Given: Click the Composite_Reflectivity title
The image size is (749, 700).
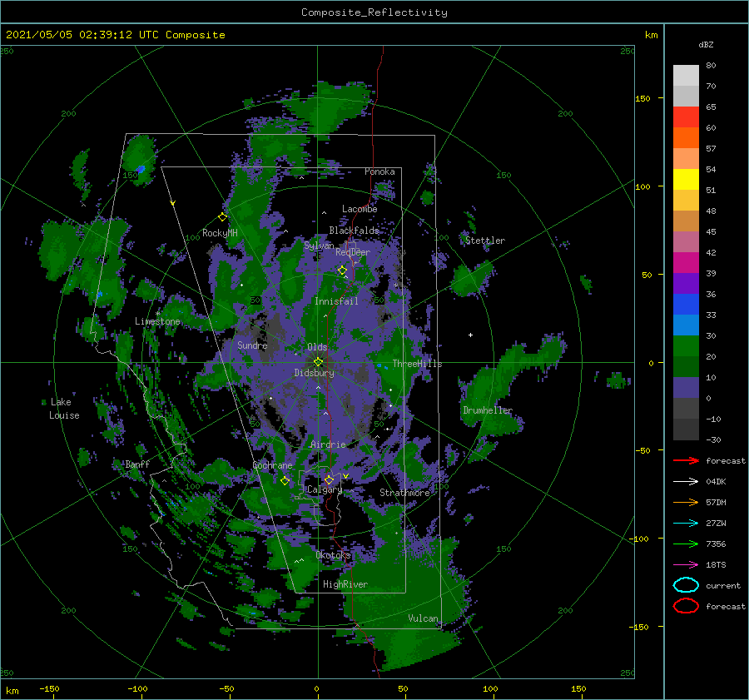Looking at the screenshot, I should [x=374, y=12].
